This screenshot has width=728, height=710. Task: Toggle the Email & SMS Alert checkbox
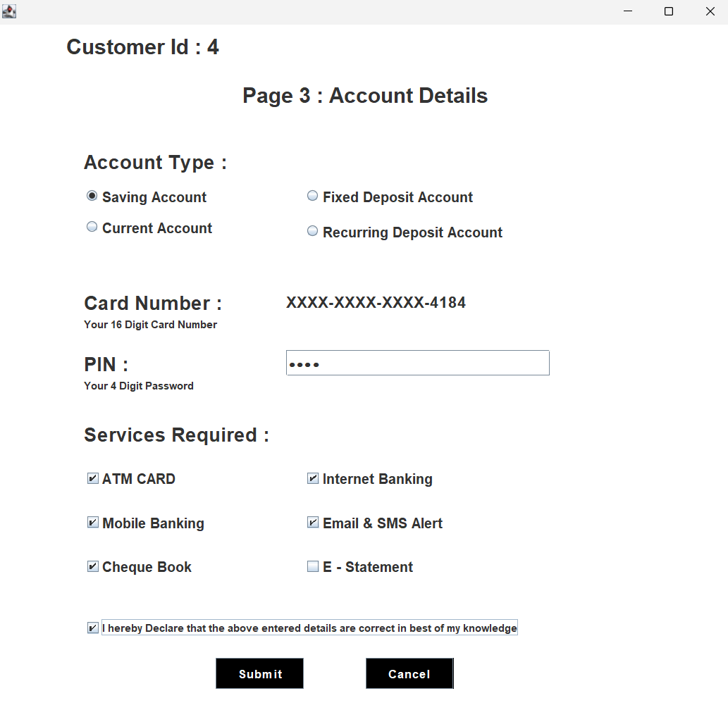point(312,521)
